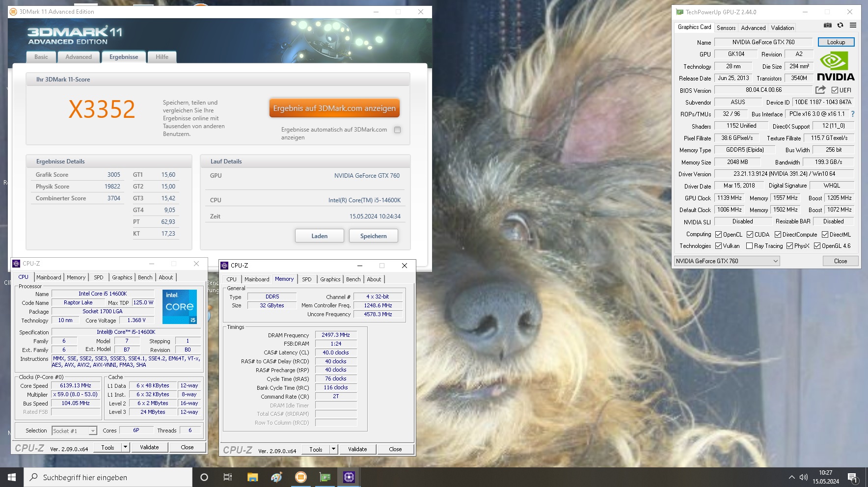Click the DRAM Frequency value 2497.3 MHz

pos(336,335)
